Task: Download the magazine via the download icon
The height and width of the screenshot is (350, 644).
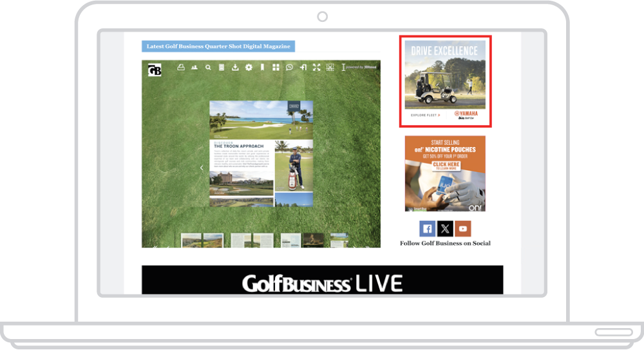Action: click(x=235, y=68)
